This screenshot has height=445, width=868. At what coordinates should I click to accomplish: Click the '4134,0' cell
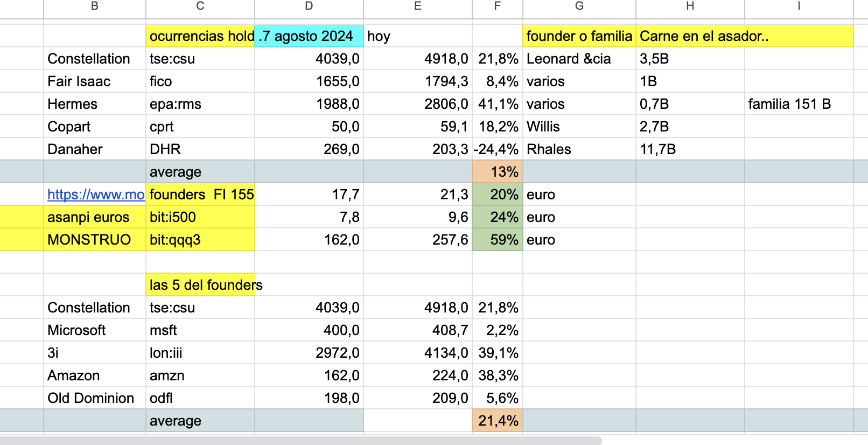(418, 353)
